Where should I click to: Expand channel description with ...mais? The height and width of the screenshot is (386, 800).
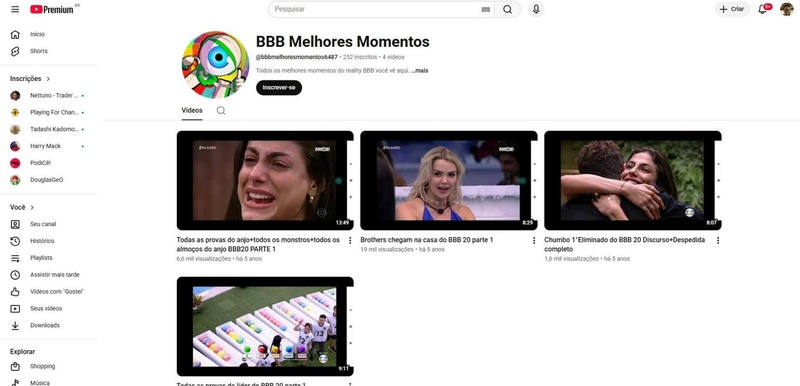[x=420, y=71]
